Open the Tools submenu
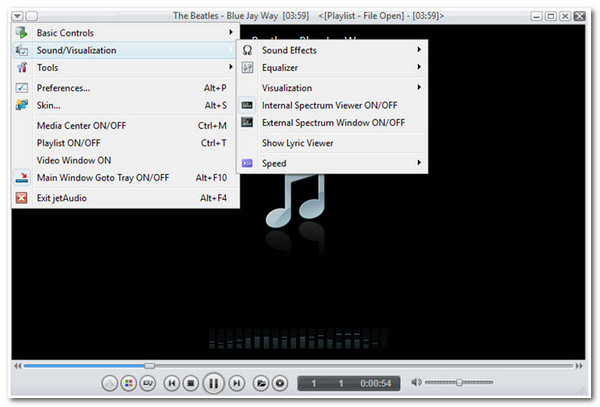 [126, 68]
